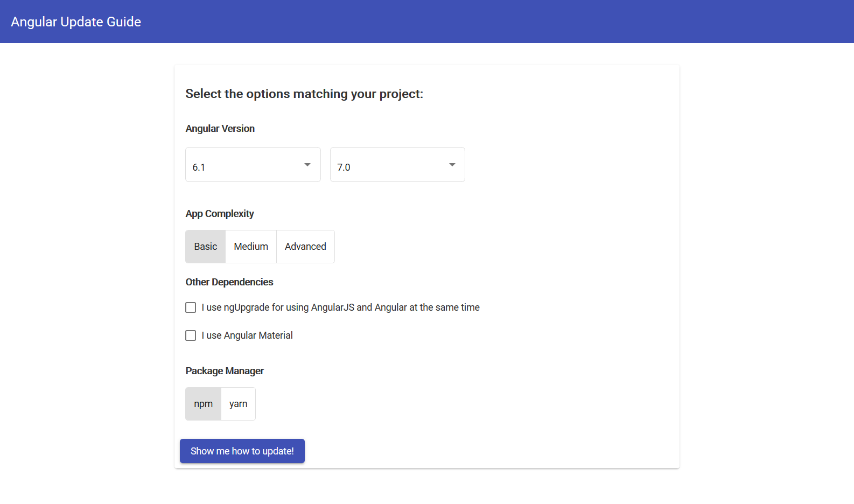
Task: Click the Select the options heading
Action: tap(304, 94)
